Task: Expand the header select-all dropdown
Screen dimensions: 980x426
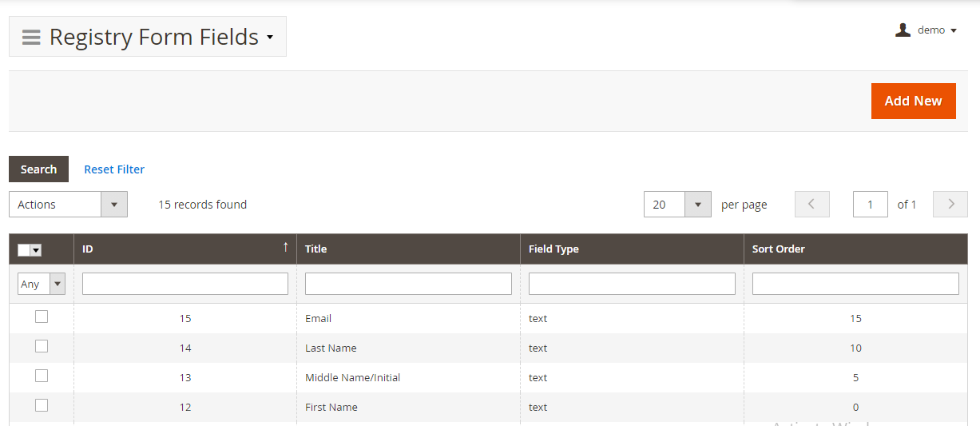Action: click(x=36, y=250)
